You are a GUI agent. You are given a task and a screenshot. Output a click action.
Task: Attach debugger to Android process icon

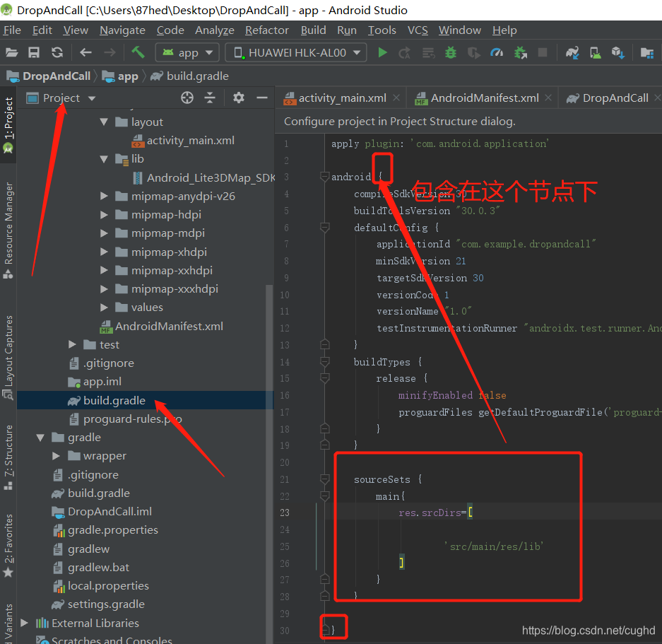click(x=520, y=53)
